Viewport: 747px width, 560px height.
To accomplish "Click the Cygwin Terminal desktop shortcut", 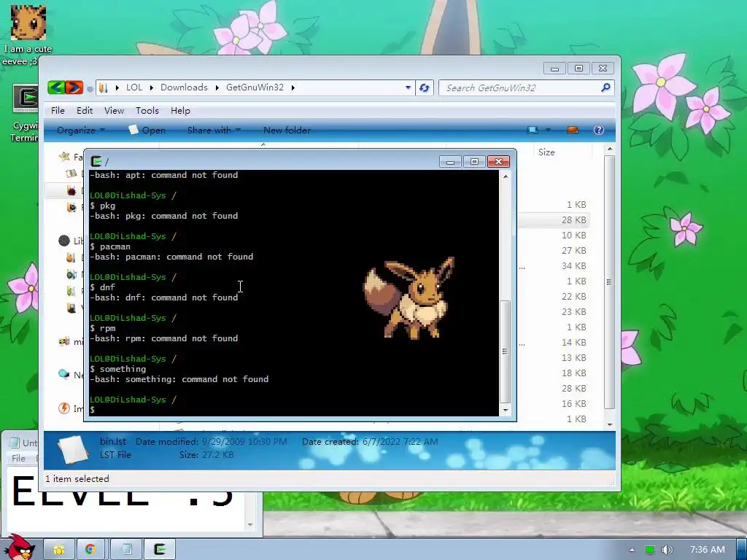I will [x=25, y=113].
